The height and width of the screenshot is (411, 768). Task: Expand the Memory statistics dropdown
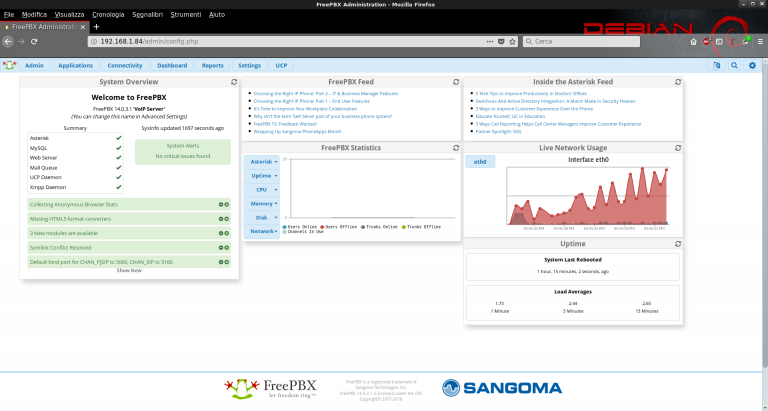click(x=262, y=203)
